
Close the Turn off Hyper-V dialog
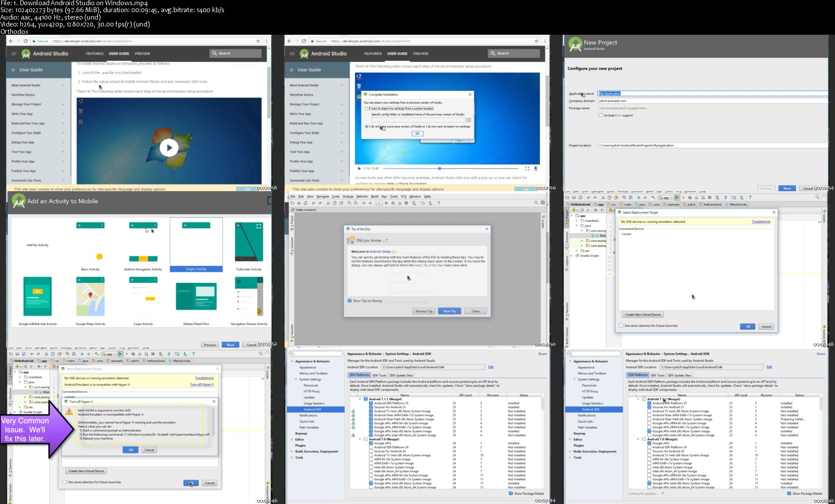[x=214, y=401]
